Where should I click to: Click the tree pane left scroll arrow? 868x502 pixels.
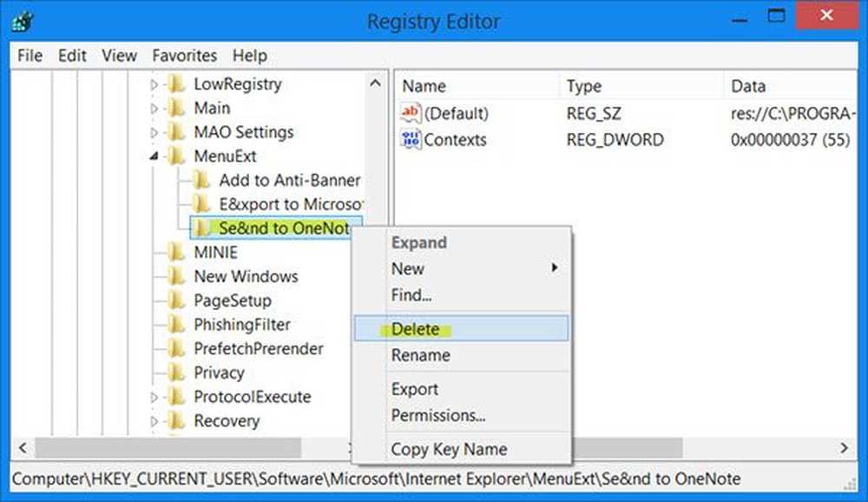pyautogui.click(x=23, y=447)
